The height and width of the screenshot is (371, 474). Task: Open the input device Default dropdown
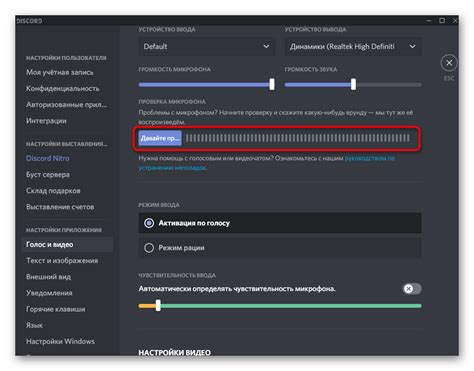click(207, 46)
